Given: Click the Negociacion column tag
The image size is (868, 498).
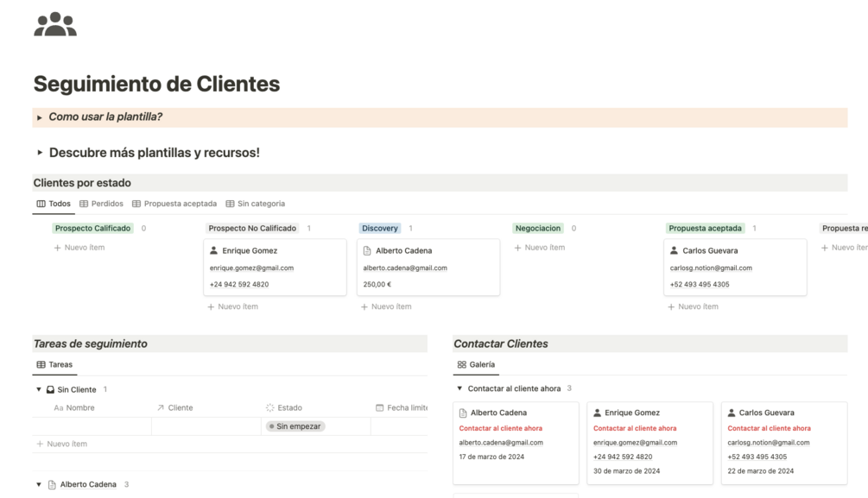Looking at the screenshot, I should click(538, 228).
